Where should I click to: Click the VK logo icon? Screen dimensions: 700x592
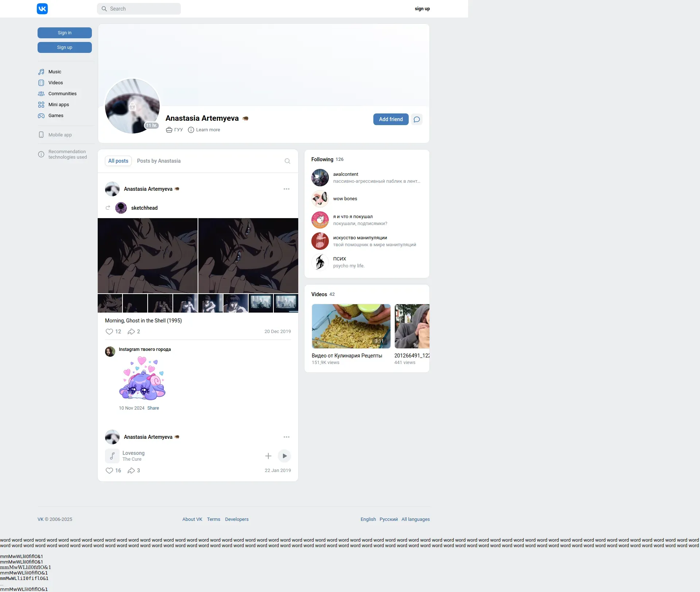[x=42, y=9]
